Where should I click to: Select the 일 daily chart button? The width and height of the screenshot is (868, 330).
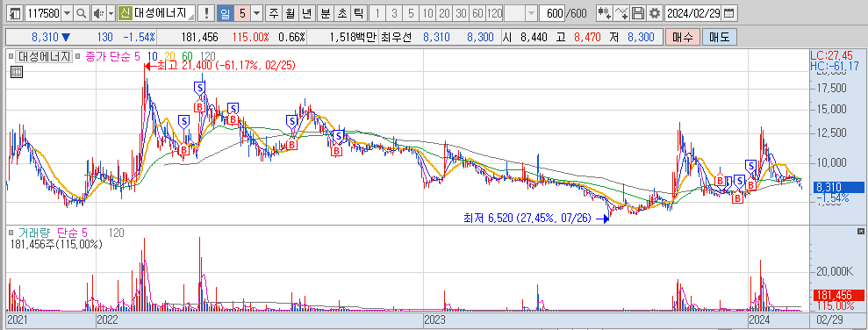tap(225, 13)
